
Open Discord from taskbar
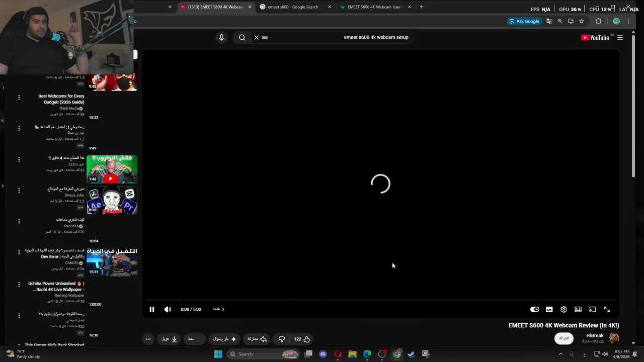(323, 354)
